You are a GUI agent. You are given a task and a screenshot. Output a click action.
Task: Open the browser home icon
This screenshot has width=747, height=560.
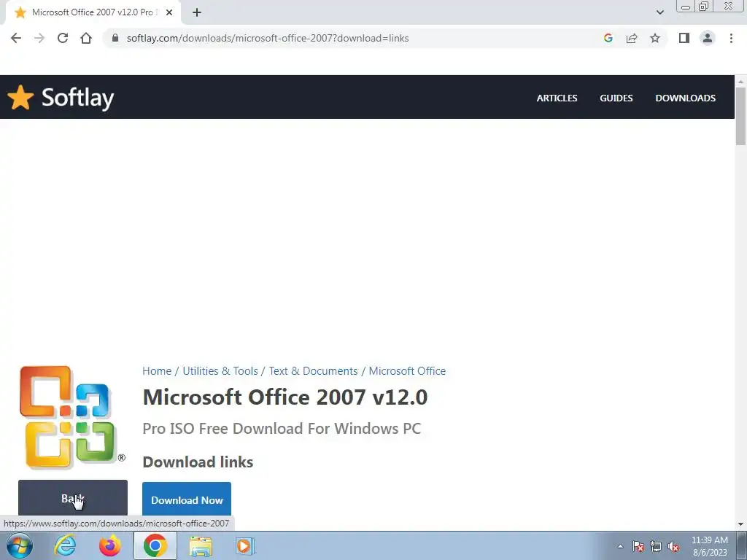(x=86, y=38)
